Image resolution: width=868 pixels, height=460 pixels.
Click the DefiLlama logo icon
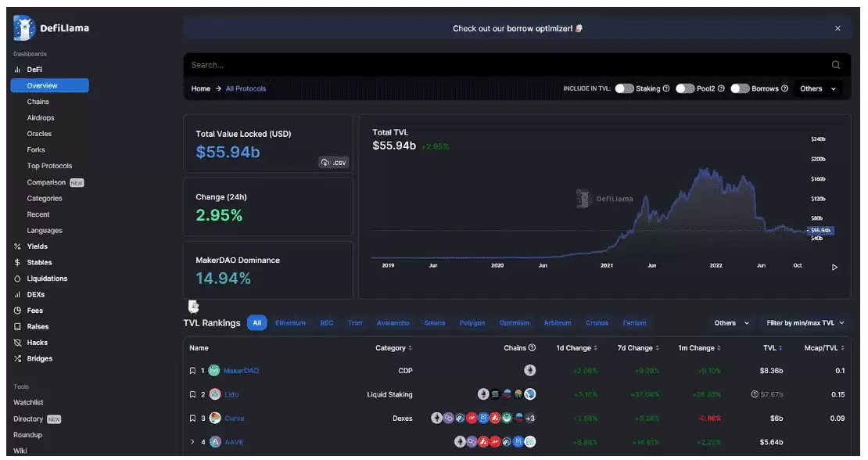point(23,28)
